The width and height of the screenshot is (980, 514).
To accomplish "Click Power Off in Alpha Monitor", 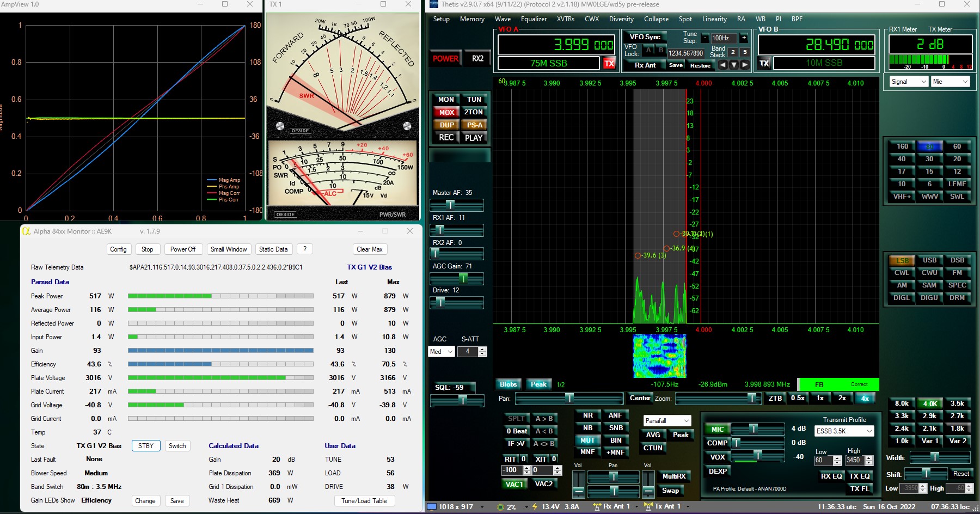I will pos(183,249).
